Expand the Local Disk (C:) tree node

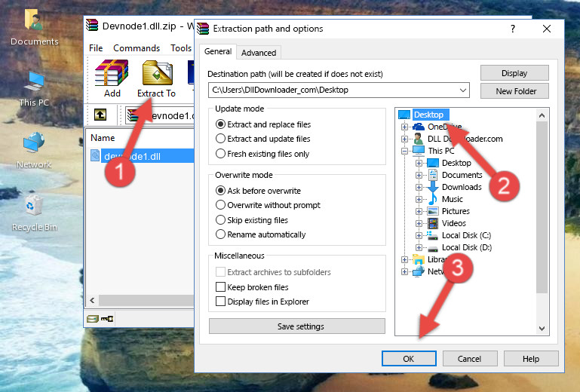coord(419,235)
